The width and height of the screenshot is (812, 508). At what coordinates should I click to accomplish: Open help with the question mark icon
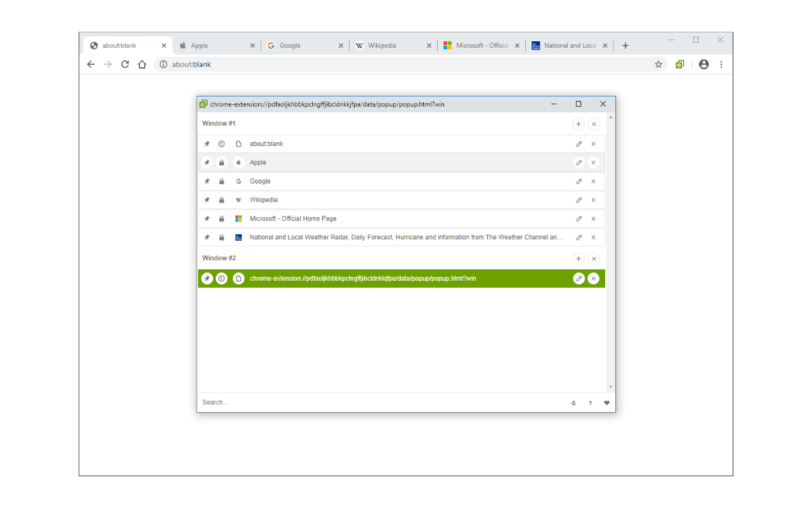click(x=590, y=403)
